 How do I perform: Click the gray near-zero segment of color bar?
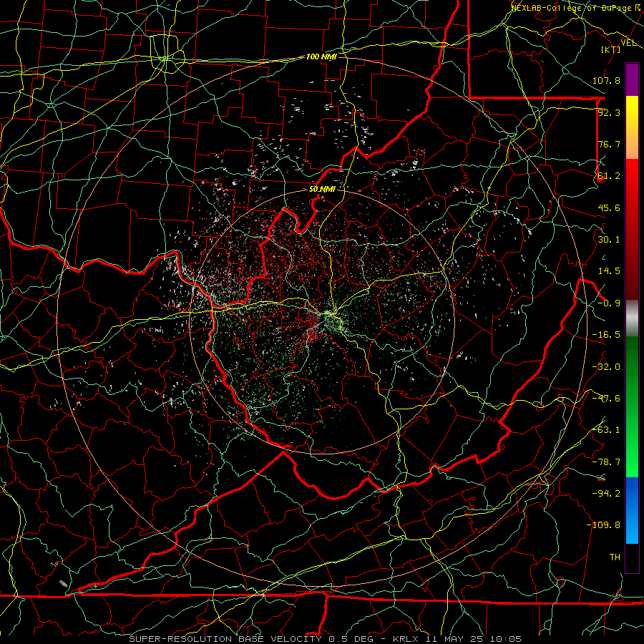(x=632, y=318)
